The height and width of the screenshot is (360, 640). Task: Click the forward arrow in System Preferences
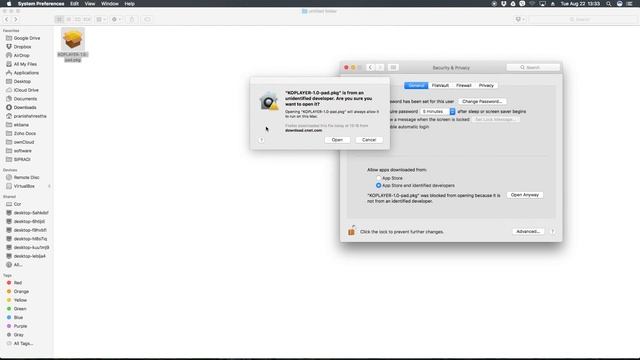pos(380,67)
